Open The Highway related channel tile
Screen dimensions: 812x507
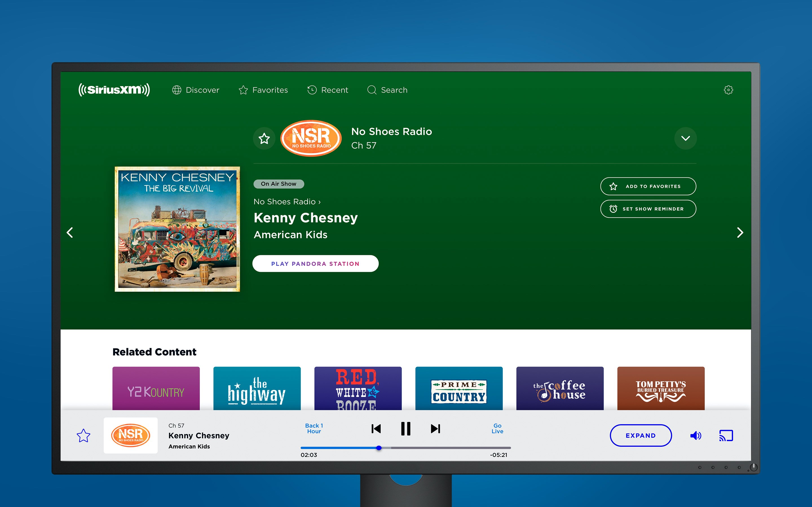[x=257, y=388]
